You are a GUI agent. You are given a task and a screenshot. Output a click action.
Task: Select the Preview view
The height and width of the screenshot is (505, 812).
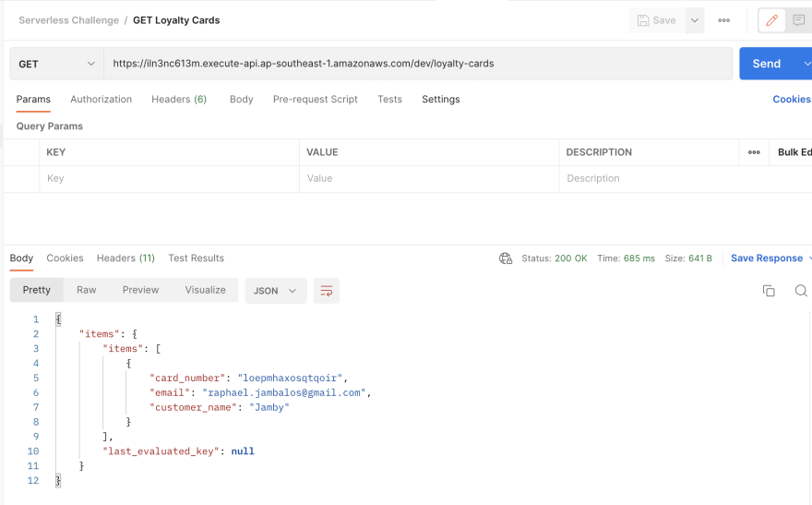tap(140, 290)
